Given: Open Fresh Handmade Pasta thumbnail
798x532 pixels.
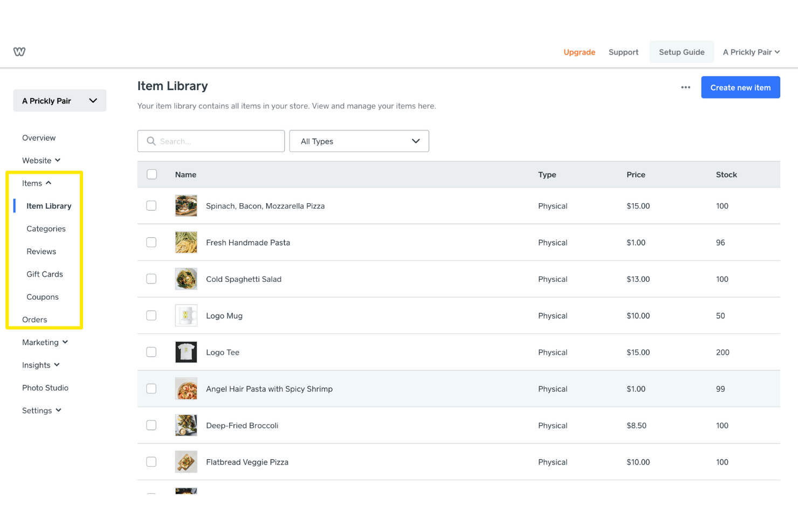Looking at the screenshot, I should pyautogui.click(x=186, y=243).
